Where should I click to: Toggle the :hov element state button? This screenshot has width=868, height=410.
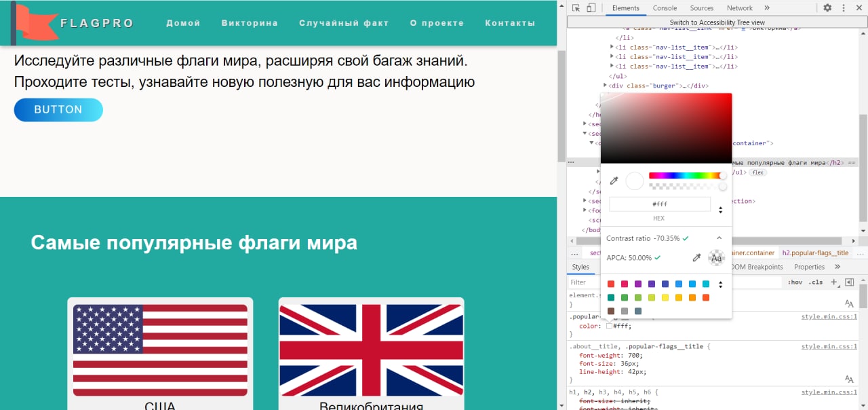[795, 282]
